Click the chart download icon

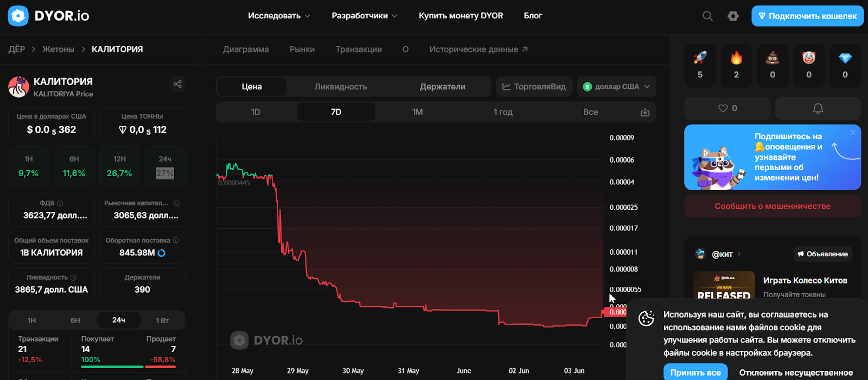coord(644,112)
